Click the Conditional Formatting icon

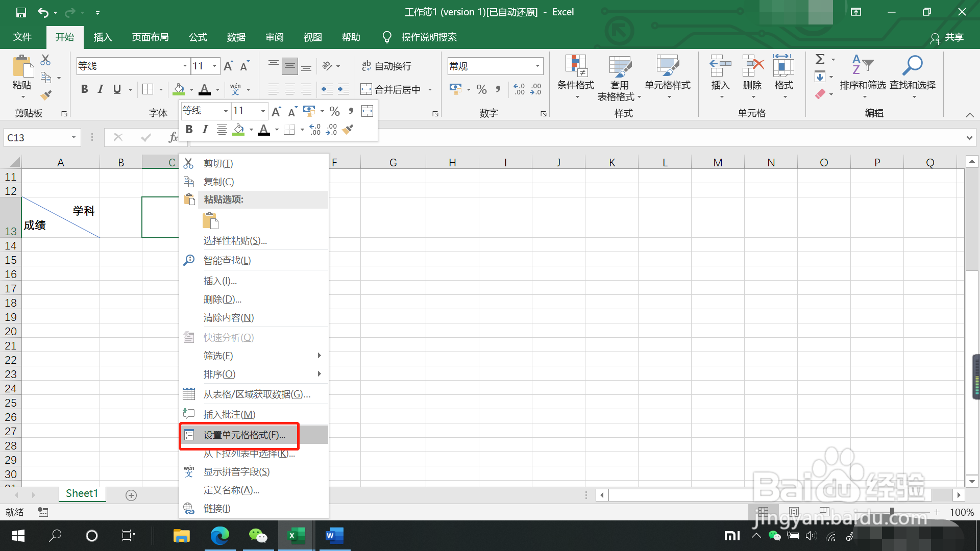576,66
